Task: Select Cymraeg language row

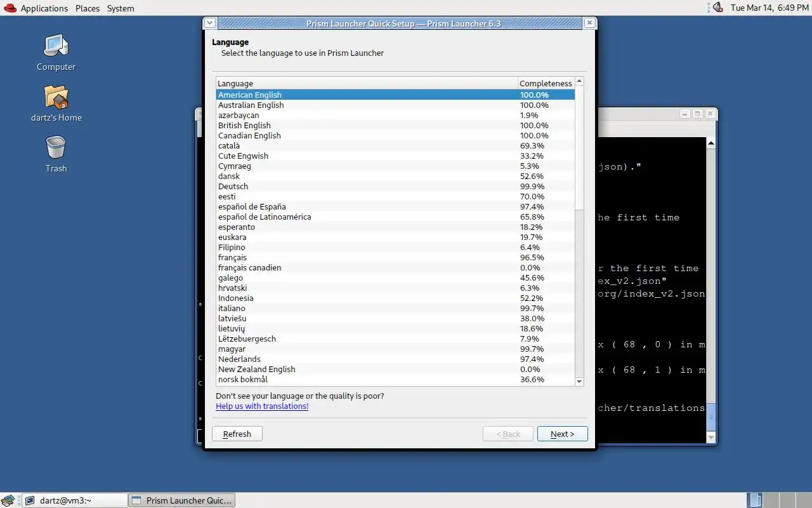Action: pos(395,166)
